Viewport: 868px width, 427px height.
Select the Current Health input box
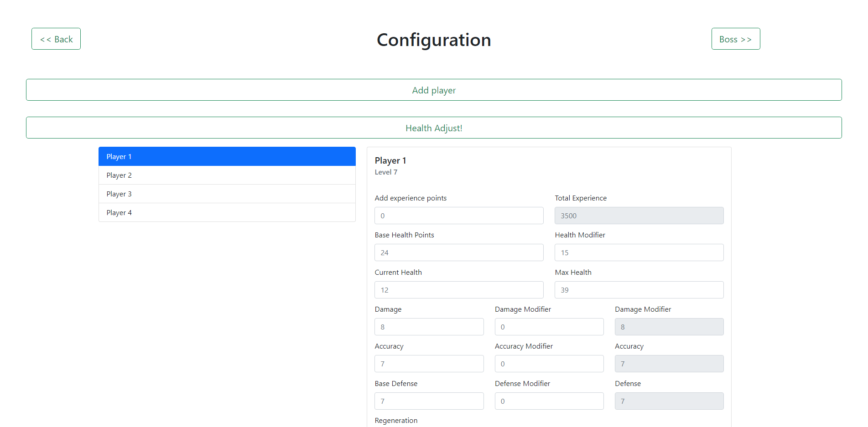click(458, 290)
